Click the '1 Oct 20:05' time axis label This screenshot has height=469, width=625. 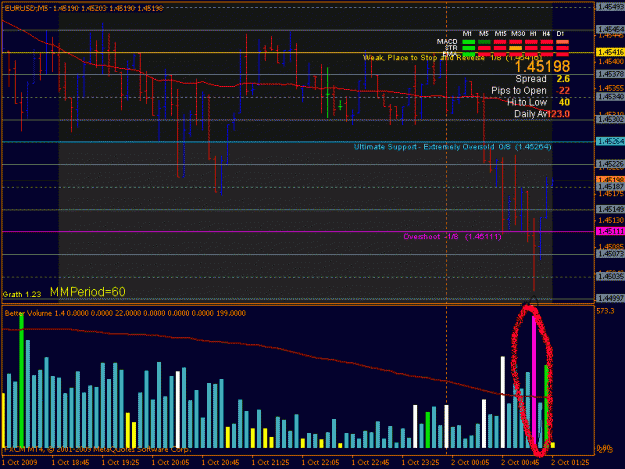pyautogui.click(x=171, y=463)
